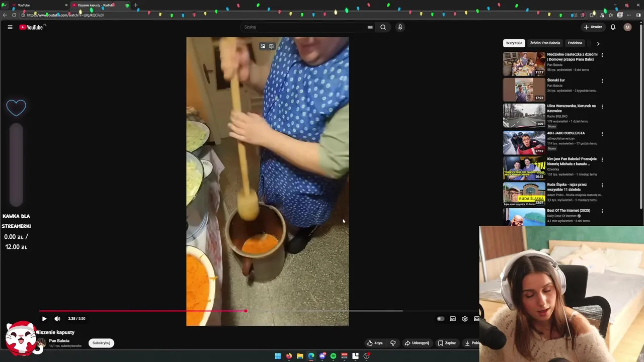The height and width of the screenshot is (362, 644).
Task: Click the Kiszenie kapusty video title
Action: [x=56, y=332]
